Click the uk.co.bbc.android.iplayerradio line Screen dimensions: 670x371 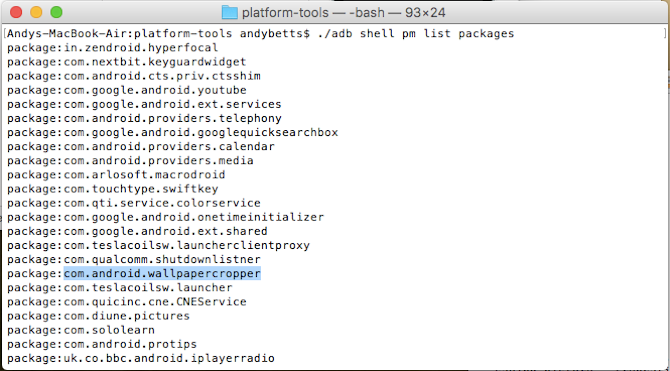[141, 358]
